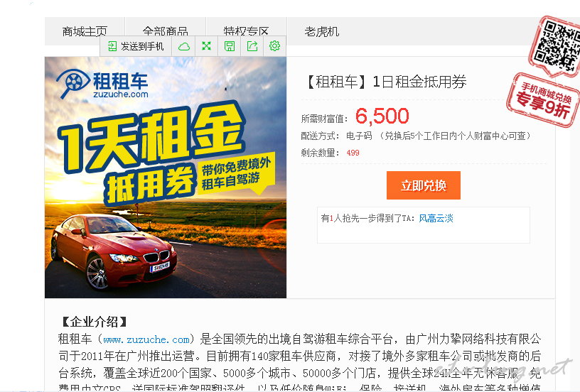Image resolution: width=580 pixels, height=392 pixels.
Task: Click the cloud upload icon
Action: coord(184,46)
